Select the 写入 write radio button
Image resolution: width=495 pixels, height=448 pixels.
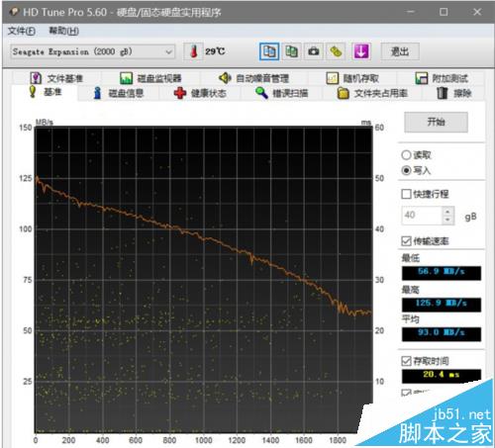click(406, 170)
